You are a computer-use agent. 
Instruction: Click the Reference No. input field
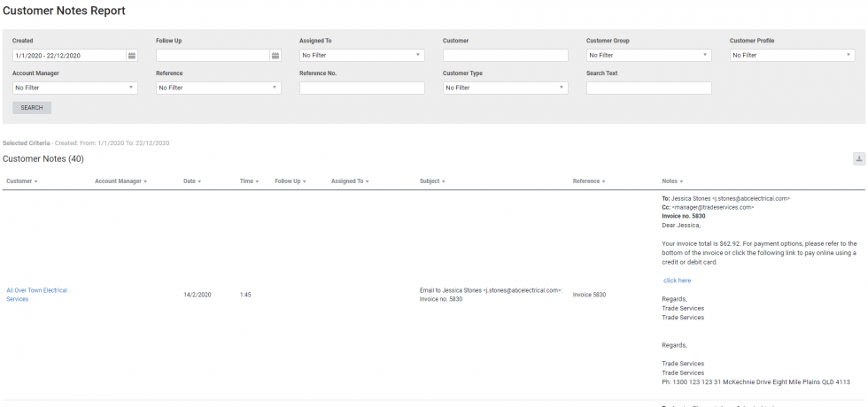[x=361, y=88]
